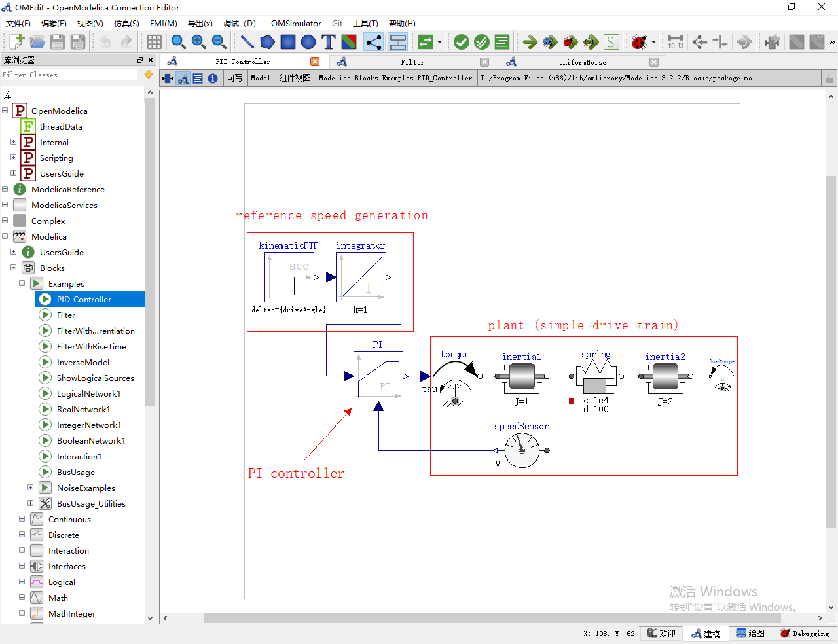Click the horizontal scrollbar of diagram canvas
Viewport: 838px width, 644px height.
click(x=491, y=618)
